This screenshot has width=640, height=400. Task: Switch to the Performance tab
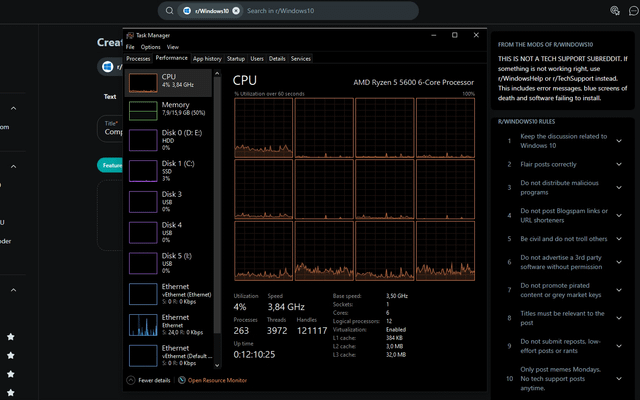[x=171, y=58]
